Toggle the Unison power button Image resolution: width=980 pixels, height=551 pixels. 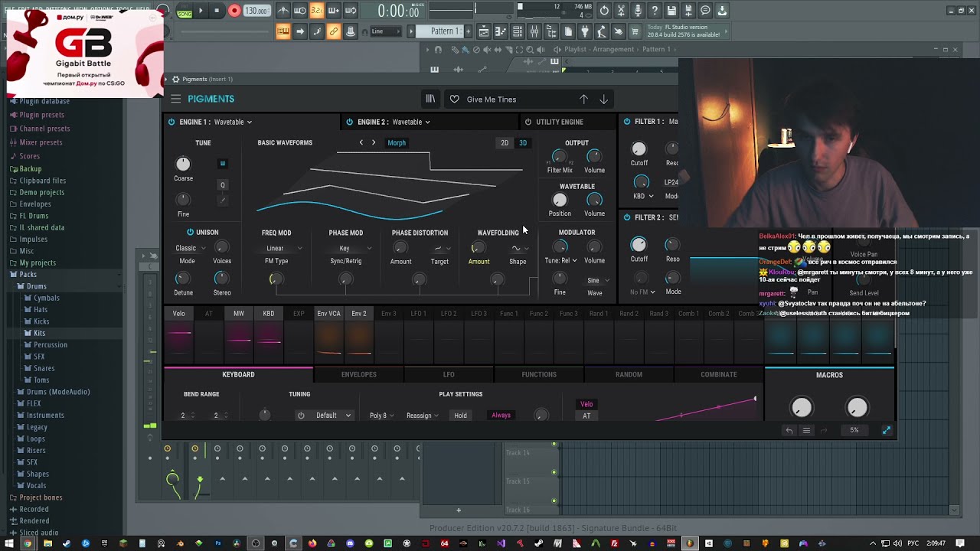[x=190, y=232]
